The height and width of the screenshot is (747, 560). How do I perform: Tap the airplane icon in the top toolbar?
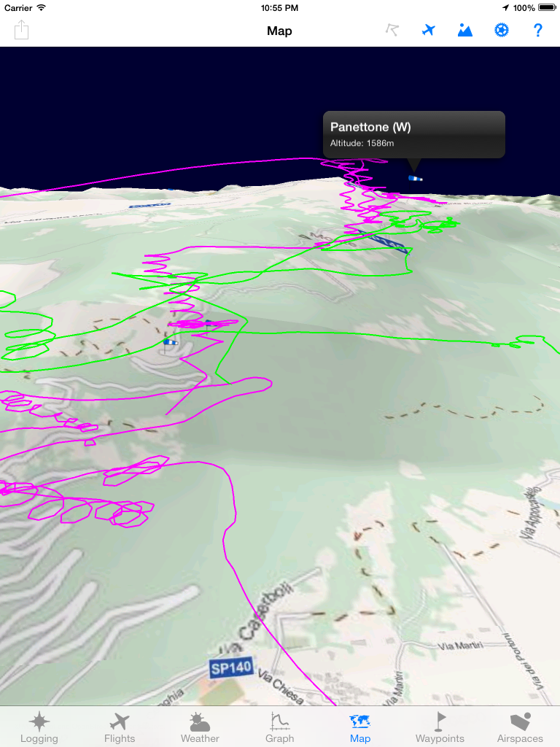429,31
